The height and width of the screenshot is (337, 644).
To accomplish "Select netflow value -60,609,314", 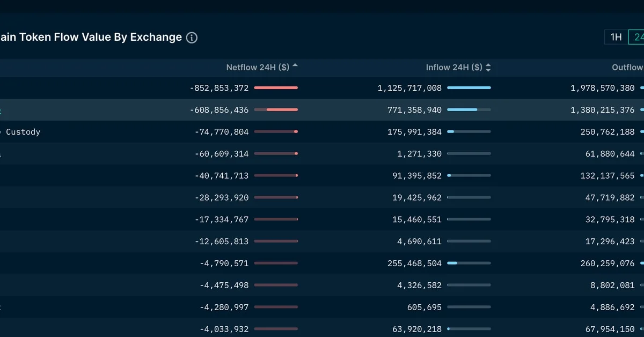I will (x=222, y=154).
